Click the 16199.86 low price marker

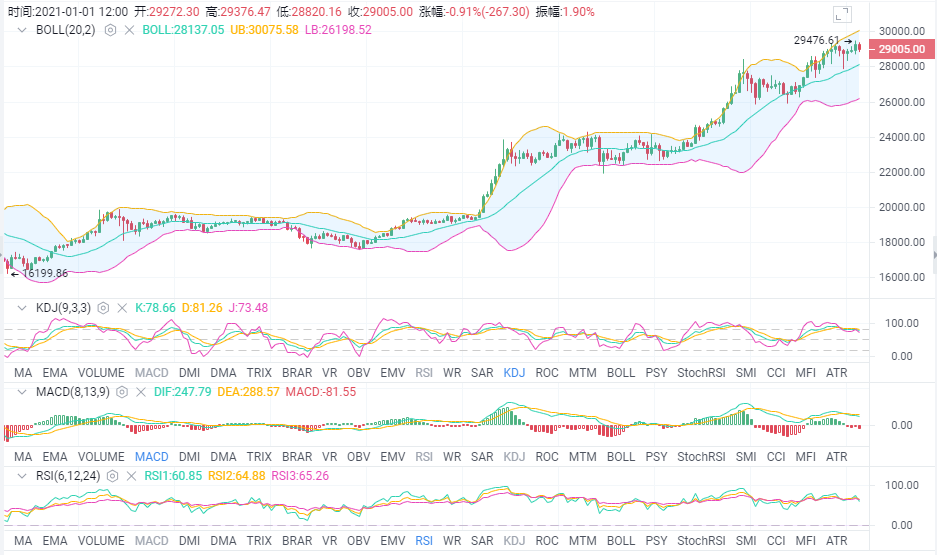tap(45, 274)
